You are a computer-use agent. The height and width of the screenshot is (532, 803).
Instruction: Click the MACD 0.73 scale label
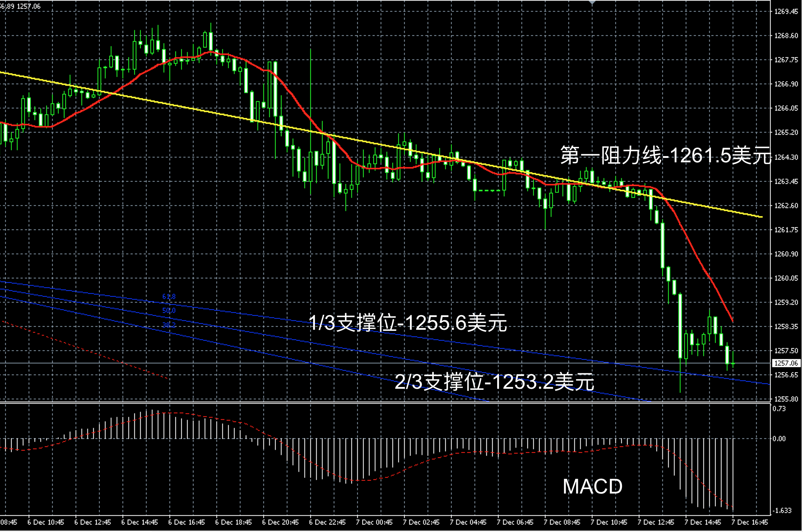point(779,409)
